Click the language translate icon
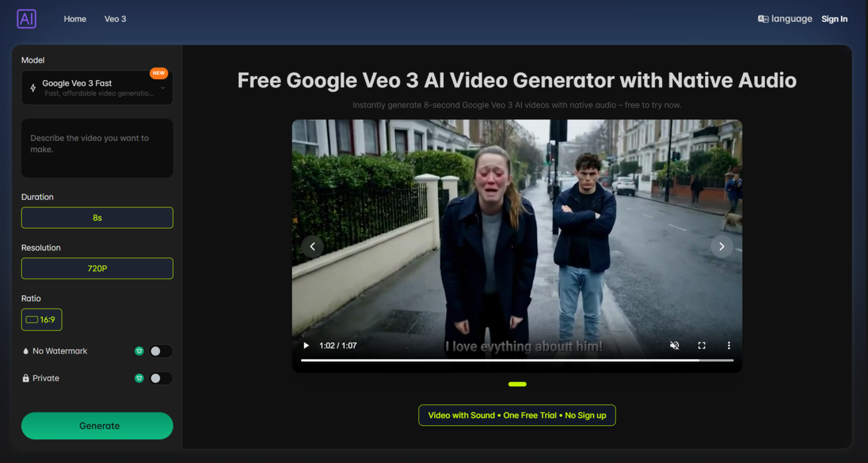Image resolution: width=868 pixels, height=463 pixels. [x=763, y=19]
